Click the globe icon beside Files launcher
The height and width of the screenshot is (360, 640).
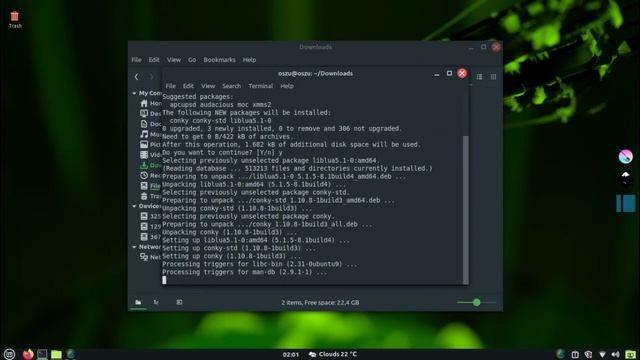point(71,354)
